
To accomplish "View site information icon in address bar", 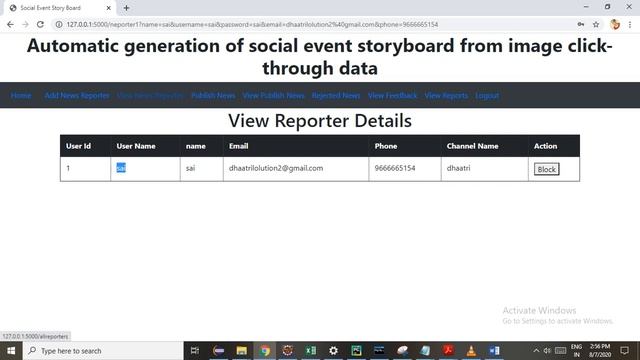I will [x=59, y=24].
